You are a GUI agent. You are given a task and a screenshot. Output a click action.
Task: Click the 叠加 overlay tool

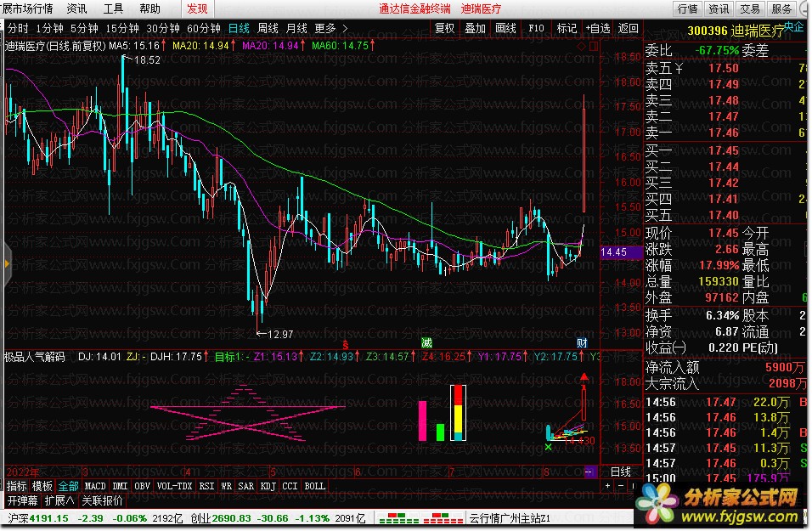tap(475, 29)
